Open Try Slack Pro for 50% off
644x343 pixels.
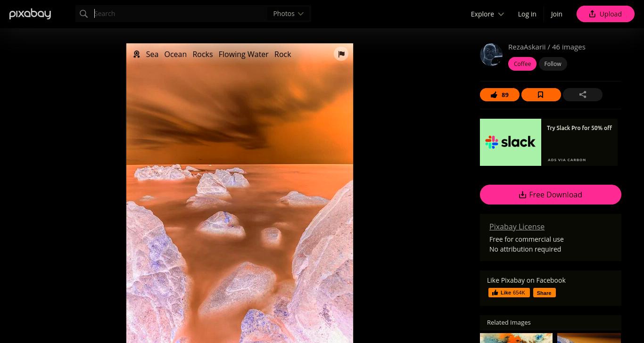click(579, 128)
